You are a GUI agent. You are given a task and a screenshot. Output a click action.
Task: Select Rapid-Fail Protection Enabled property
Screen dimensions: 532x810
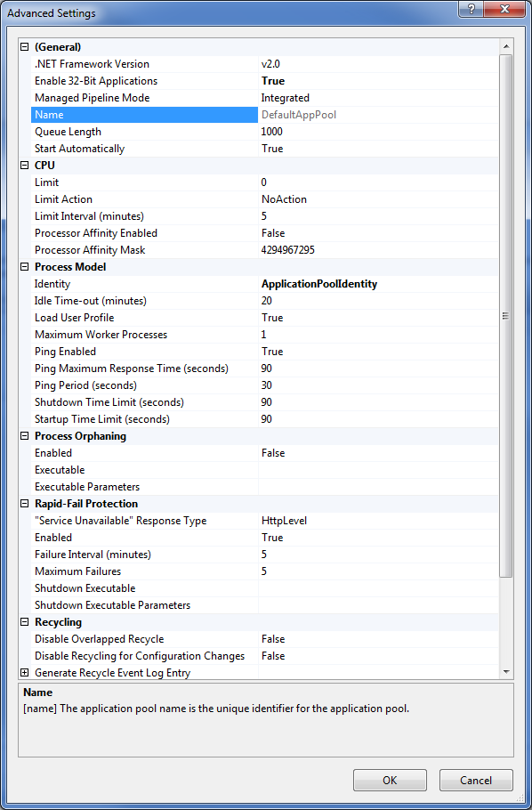pos(145,538)
